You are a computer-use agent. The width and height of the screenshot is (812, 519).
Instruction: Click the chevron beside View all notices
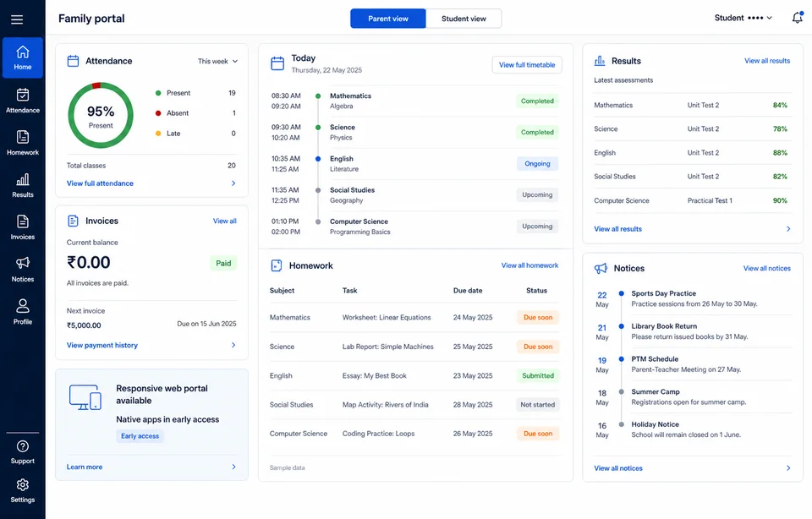click(x=788, y=467)
